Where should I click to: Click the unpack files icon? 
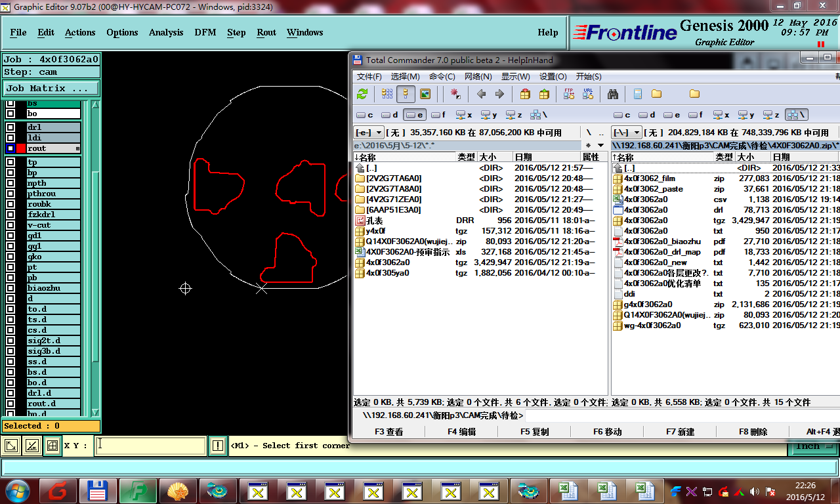pos(543,94)
